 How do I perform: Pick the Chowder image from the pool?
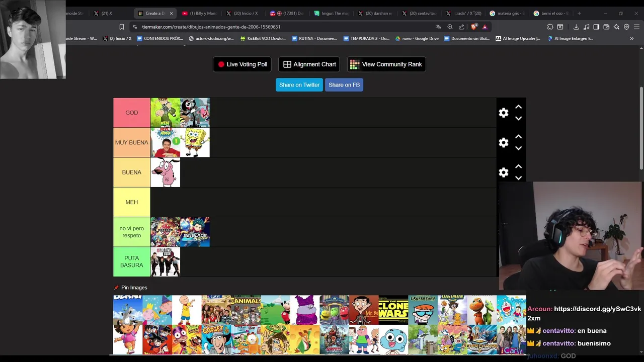pos(305,310)
